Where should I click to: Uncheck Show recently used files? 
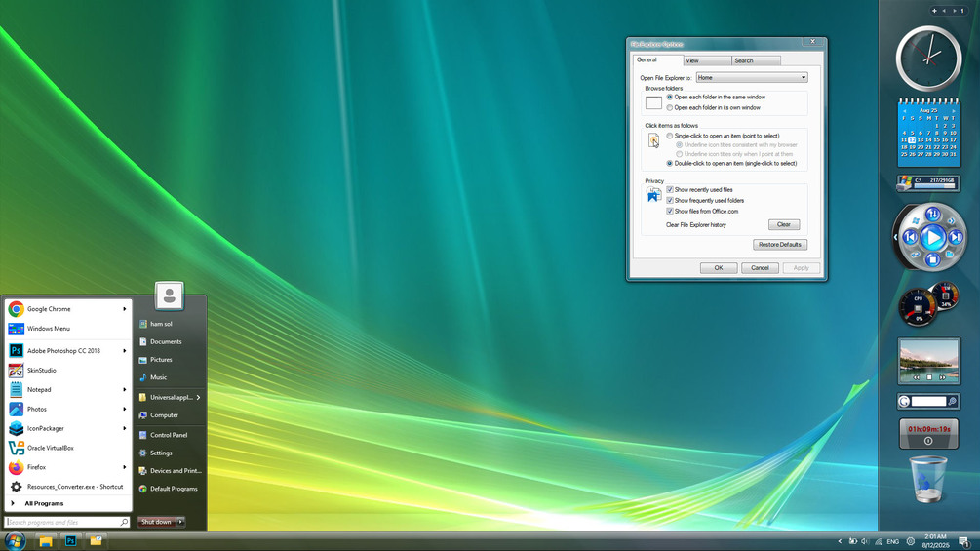click(669, 189)
